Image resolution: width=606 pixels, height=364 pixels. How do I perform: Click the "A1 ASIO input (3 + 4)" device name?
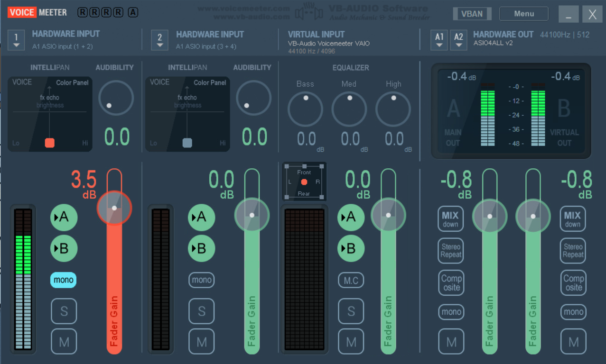(206, 46)
